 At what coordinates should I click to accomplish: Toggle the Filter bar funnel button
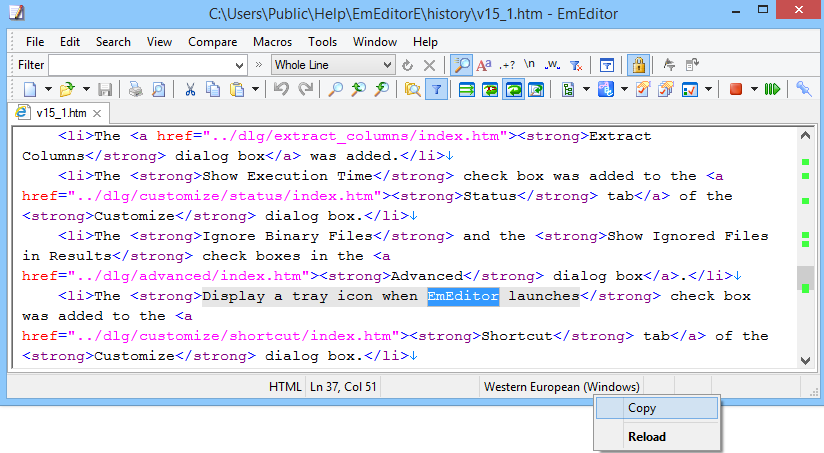tap(436, 89)
